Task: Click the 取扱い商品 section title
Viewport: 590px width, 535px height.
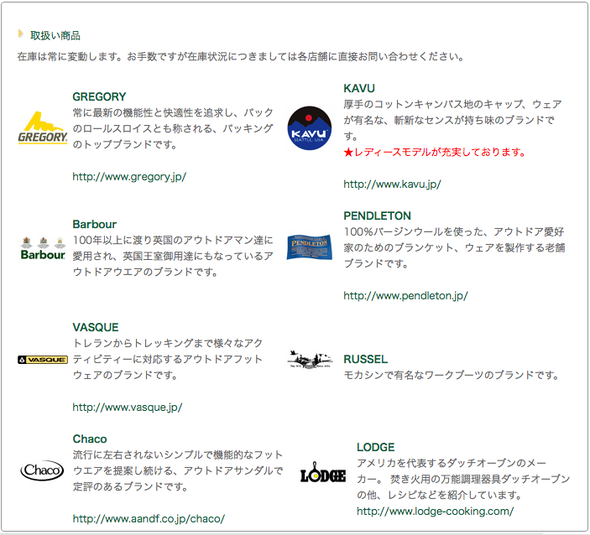Action: (x=55, y=36)
